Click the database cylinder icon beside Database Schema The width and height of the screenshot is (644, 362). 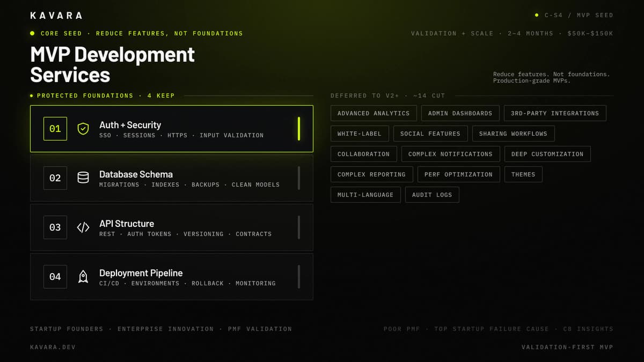[x=83, y=178]
